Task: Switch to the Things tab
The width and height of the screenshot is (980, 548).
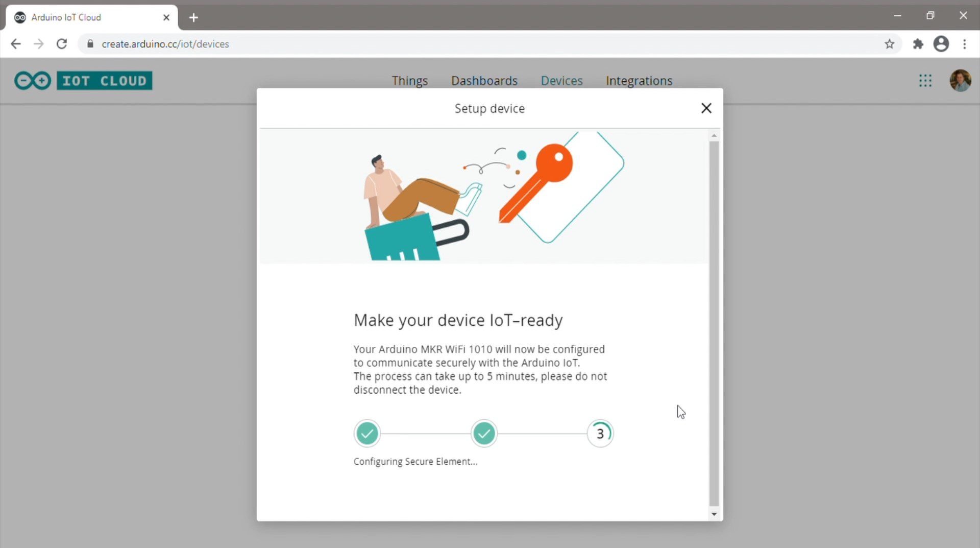Action: click(x=409, y=81)
